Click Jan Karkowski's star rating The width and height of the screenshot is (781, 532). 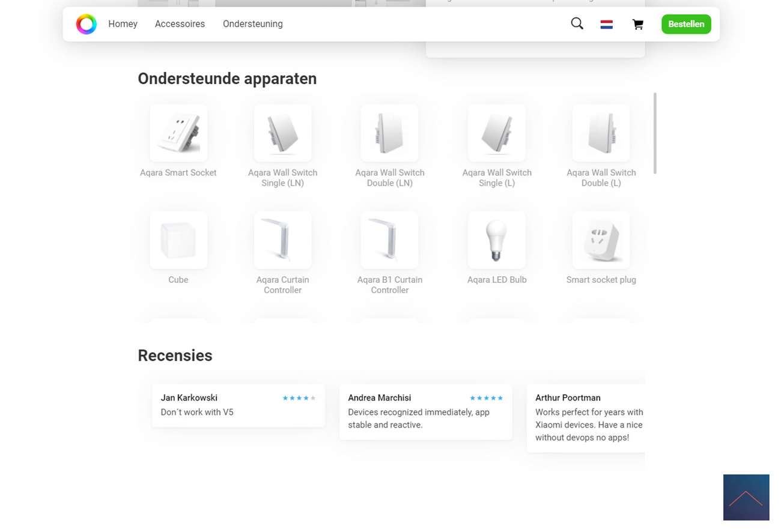299,398
